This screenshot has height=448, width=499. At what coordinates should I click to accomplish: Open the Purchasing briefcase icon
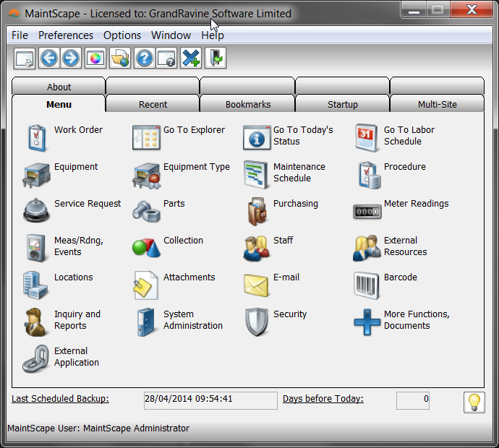tap(257, 211)
